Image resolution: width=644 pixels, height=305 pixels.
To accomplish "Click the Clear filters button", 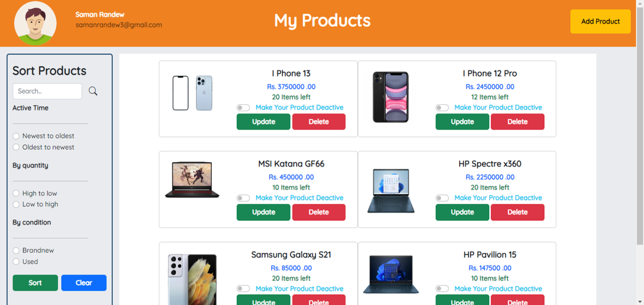I will 84,282.
